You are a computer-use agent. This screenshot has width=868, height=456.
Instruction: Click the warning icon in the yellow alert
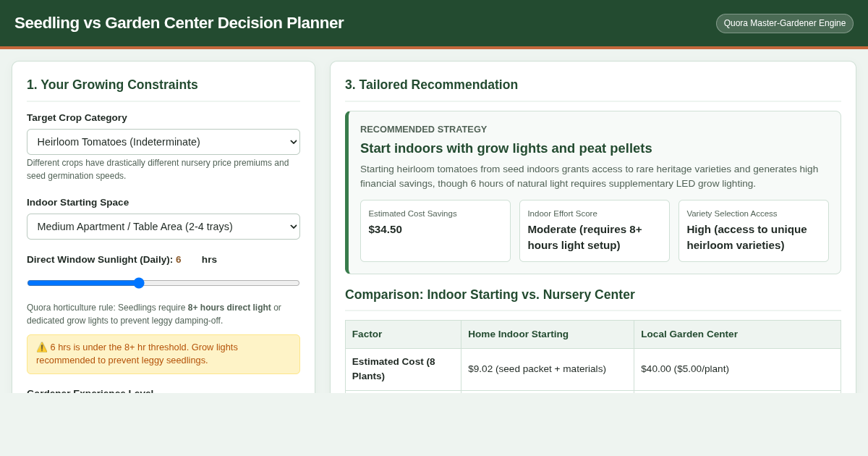point(42,347)
